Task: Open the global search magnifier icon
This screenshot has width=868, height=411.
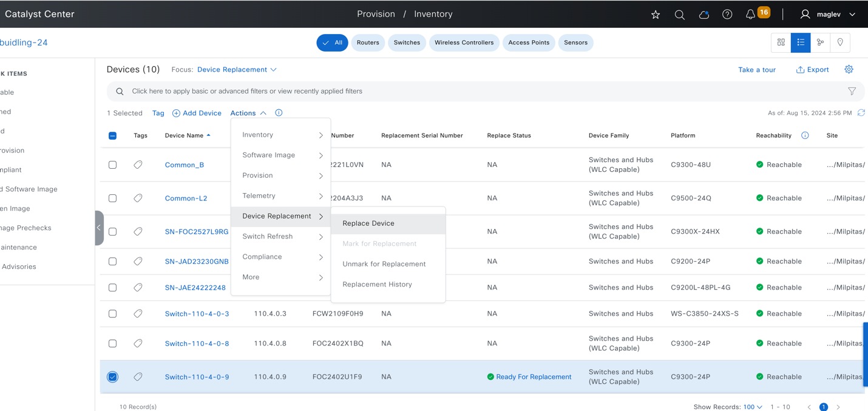Action: (x=680, y=15)
